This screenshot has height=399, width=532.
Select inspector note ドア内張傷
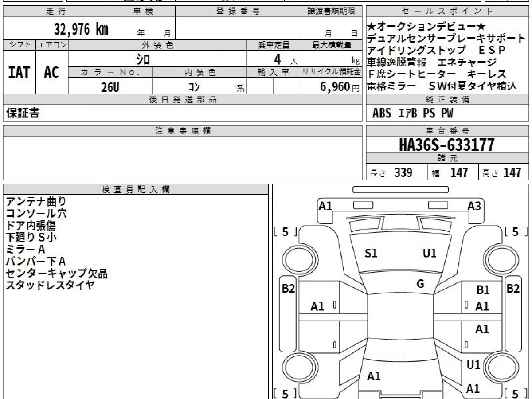click(31, 226)
